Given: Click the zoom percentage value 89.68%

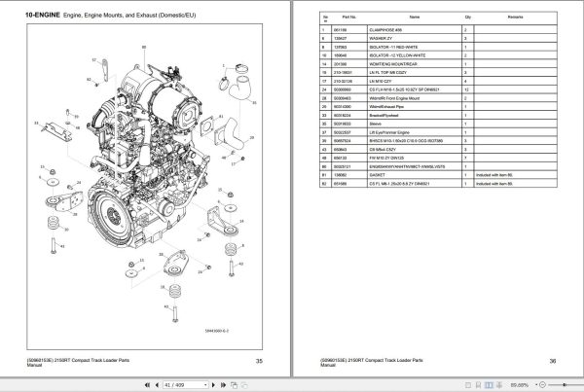Looking at the screenshot, I should [519, 385].
